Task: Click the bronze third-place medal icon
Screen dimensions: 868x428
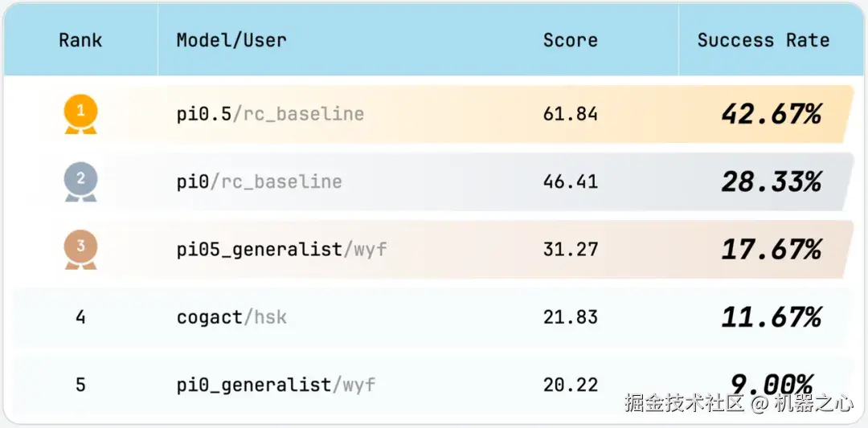Action: tap(80, 249)
